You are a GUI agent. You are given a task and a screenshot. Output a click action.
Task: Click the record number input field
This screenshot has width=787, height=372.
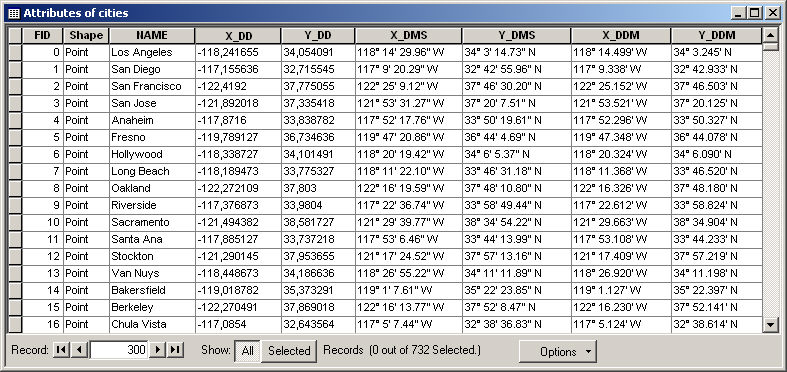[119, 350]
